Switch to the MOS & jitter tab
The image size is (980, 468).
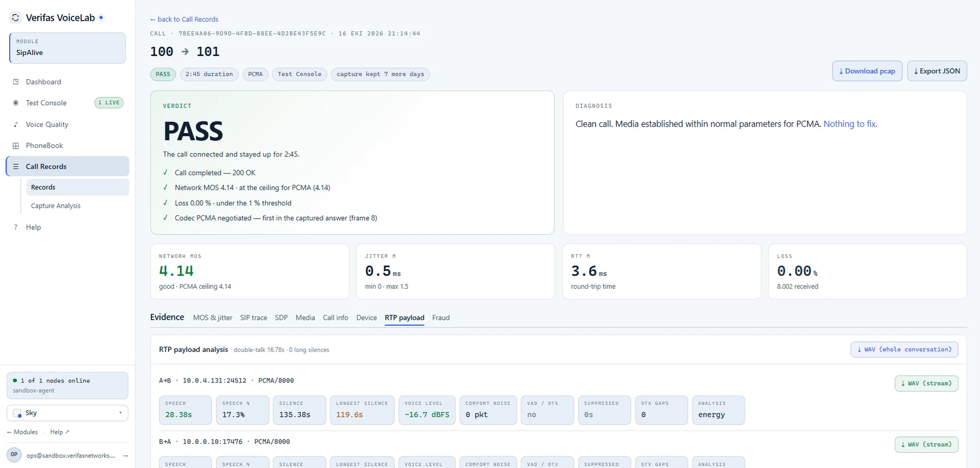pos(212,318)
